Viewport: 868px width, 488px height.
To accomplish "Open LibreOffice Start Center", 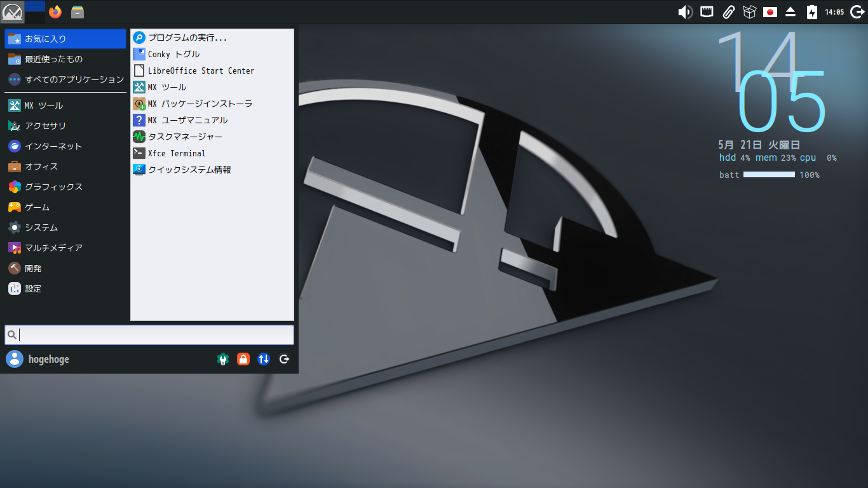I will point(212,71).
